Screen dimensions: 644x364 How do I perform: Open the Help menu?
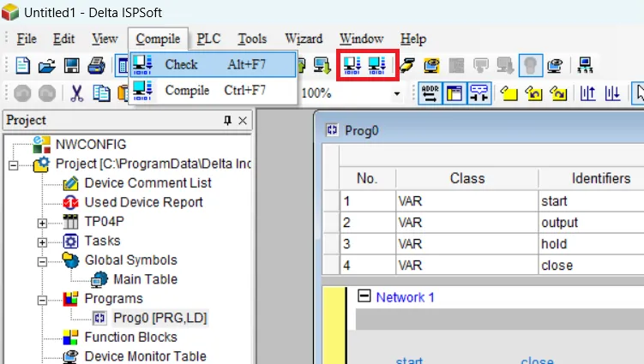click(x=413, y=39)
